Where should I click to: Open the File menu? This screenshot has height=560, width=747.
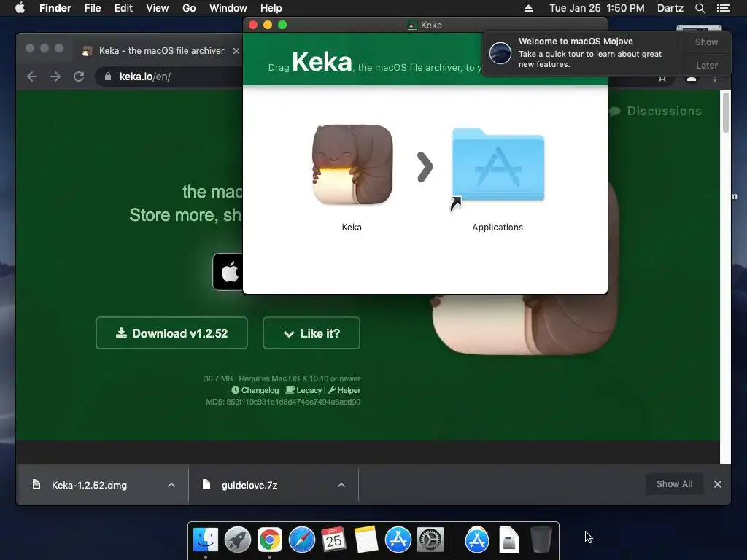click(93, 8)
